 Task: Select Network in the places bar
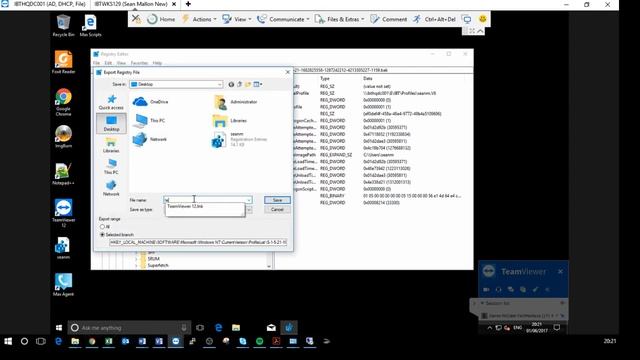(x=111, y=188)
